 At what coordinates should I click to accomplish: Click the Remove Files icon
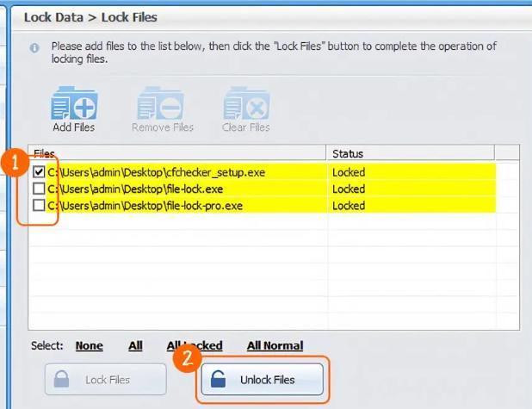(x=161, y=104)
